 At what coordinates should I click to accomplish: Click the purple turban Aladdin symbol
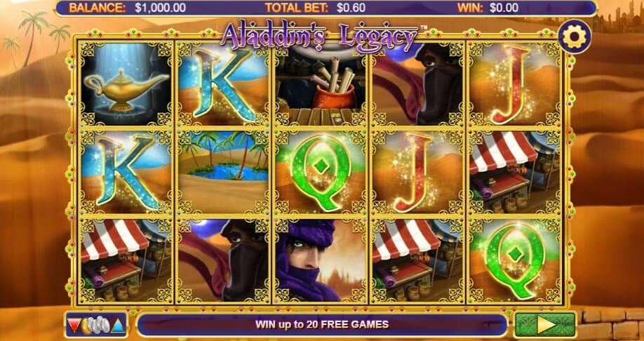coord(321,260)
